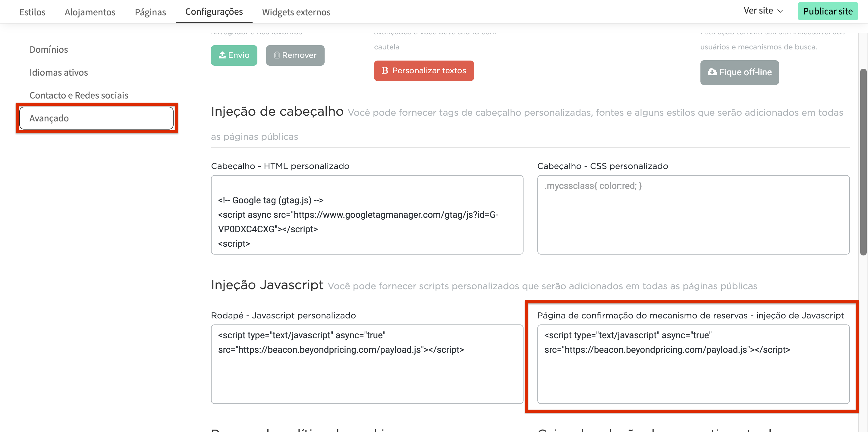Open Domínios in the sidebar
Screen dimensions: 868x432
[x=49, y=49]
